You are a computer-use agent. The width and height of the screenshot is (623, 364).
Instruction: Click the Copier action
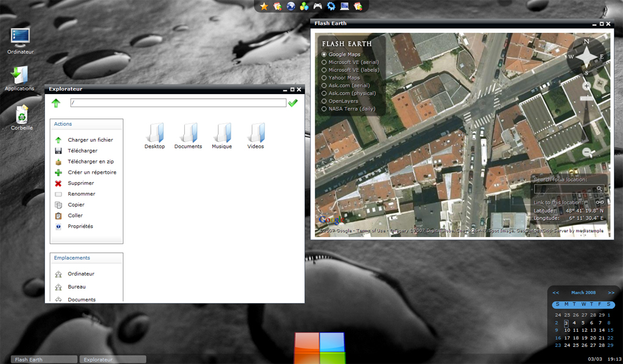(69, 205)
